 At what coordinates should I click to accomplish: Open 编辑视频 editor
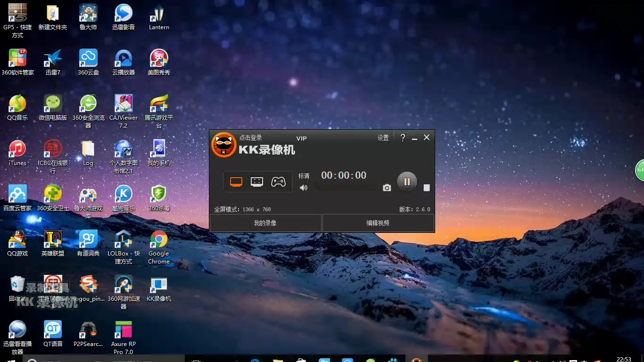coord(378,223)
